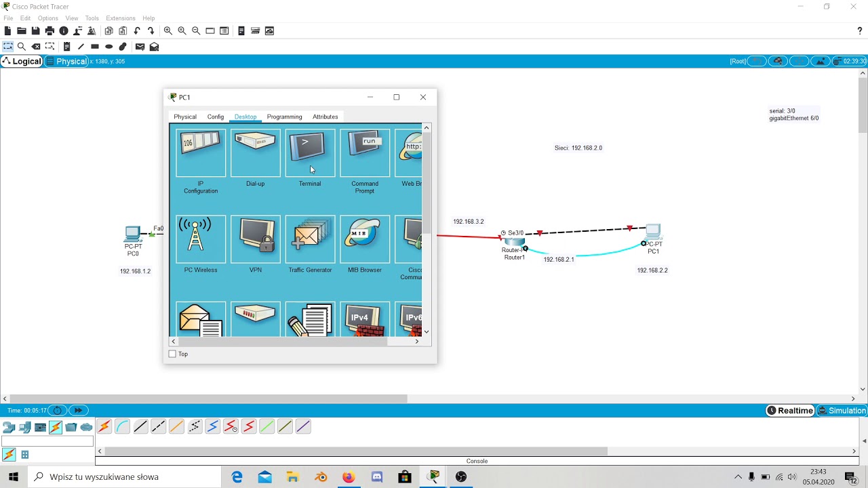Viewport: 868px width, 488px height.
Task: Open Microsoft Edge from the taskbar
Action: pos(237,476)
